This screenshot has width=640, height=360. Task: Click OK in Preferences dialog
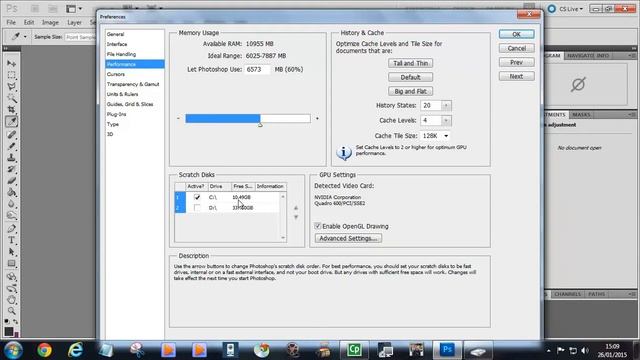[516, 34]
